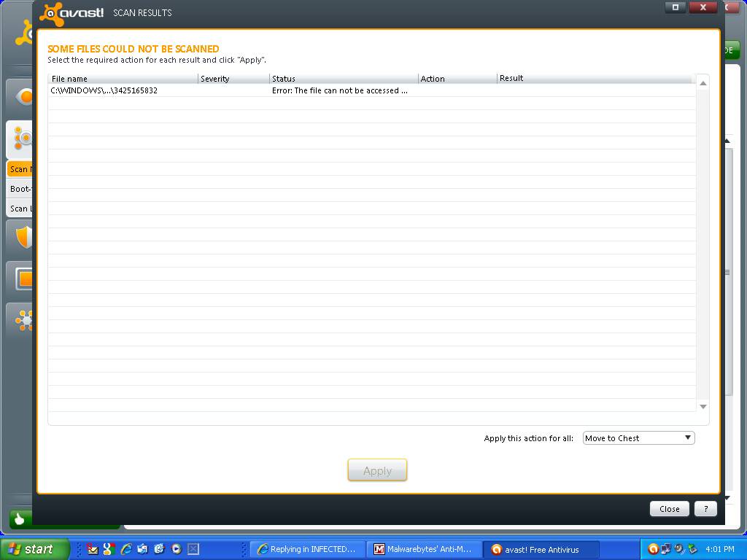
Task: Open the network connection tray icon
Action: coord(666,549)
